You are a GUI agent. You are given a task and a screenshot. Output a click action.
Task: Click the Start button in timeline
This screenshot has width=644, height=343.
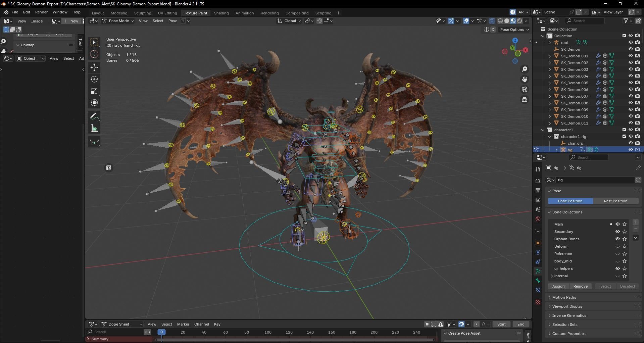point(501,324)
